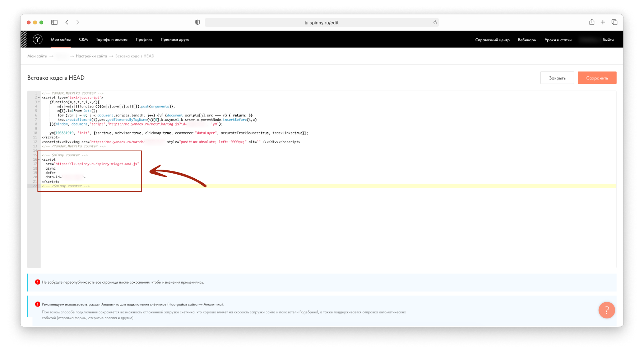
Task: Click the /Yandex.Metrika counter closing comment line
Action: click(x=74, y=146)
